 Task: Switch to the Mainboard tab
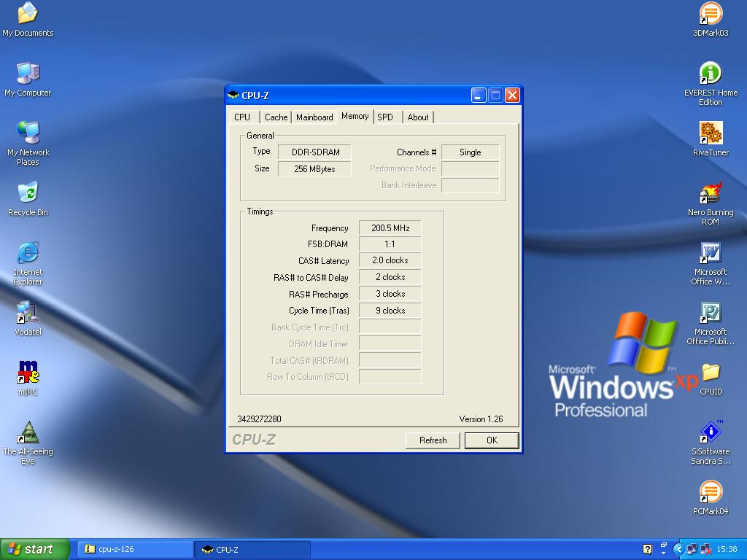pyautogui.click(x=314, y=117)
